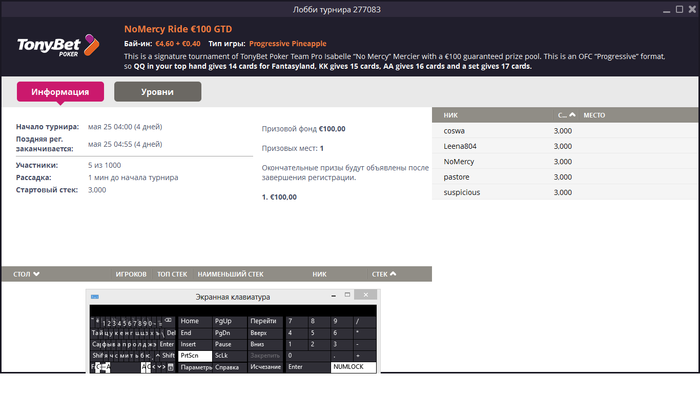The image size is (700, 394).
Task: Tap the Home key on on-screen keyboard
Action: pyautogui.click(x=195, y=321)
